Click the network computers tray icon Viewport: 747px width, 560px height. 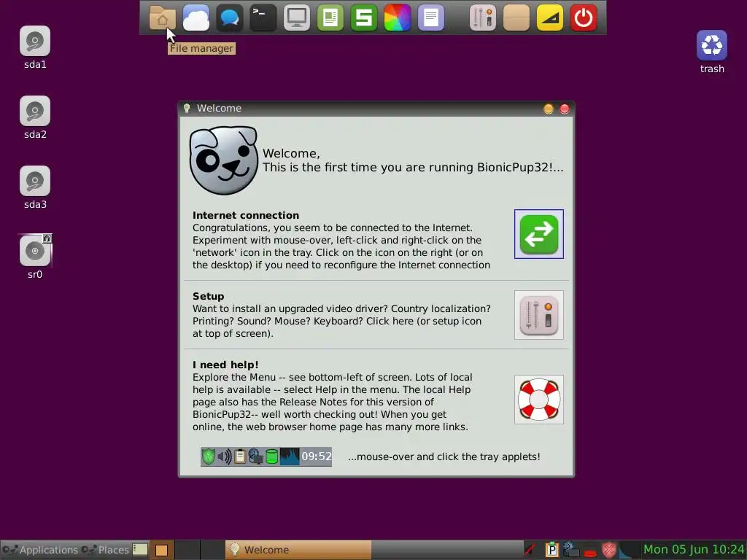click(x=570, y=550)
